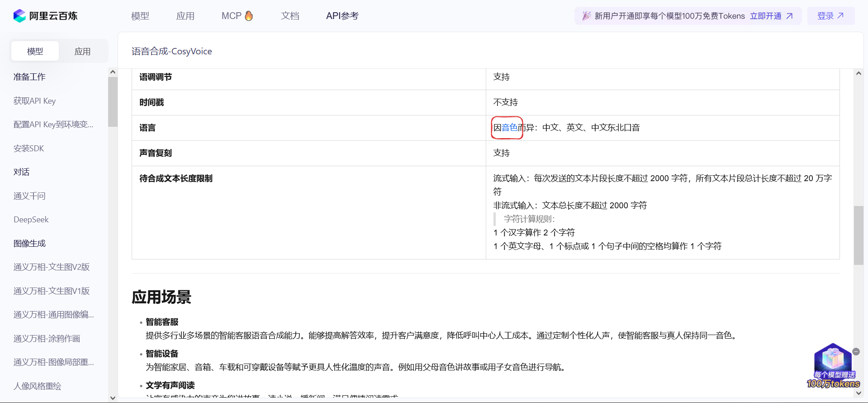Open the 应用 top navigation menu
Screen dimensions: 868x403
pyautogui.click(x=185, y=16)
